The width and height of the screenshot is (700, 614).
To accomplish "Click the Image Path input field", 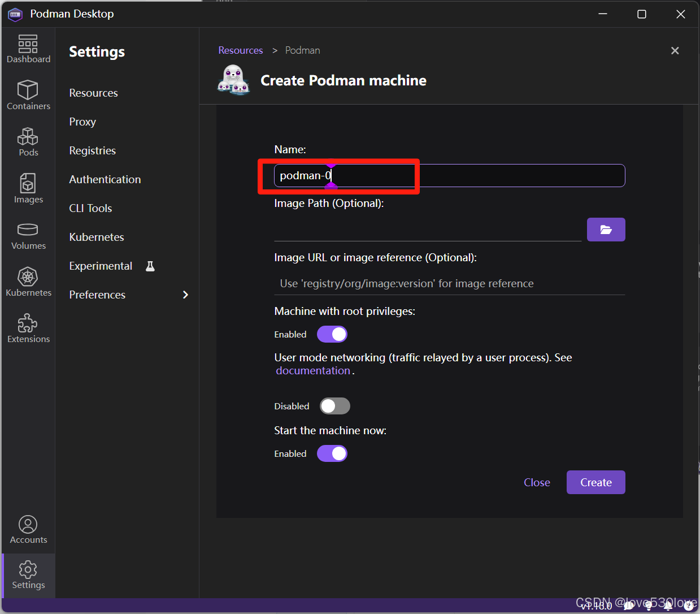I will point(428,230).
